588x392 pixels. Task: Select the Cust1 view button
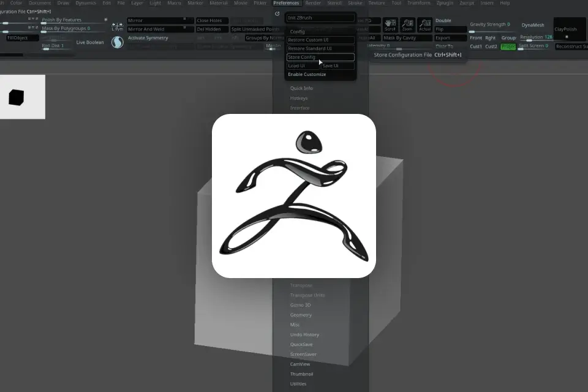tap(476, 47)
